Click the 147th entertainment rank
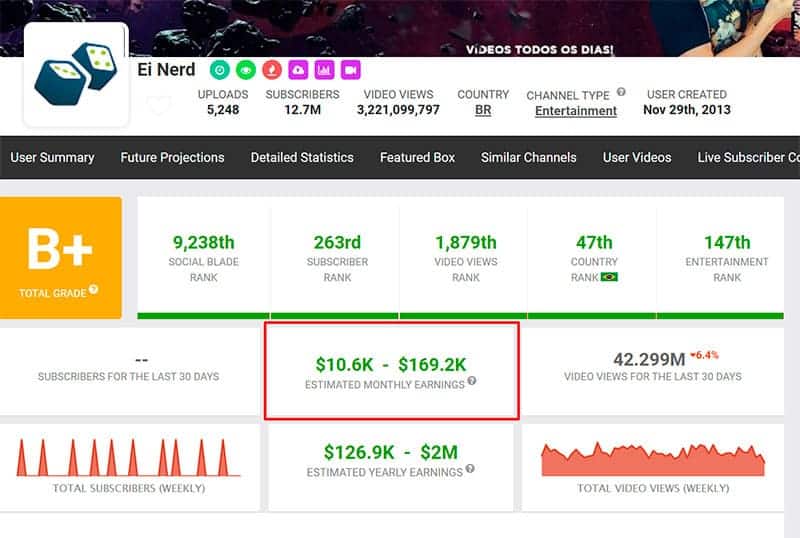This screenshot has height=538, width=800. tap(727, 242)
